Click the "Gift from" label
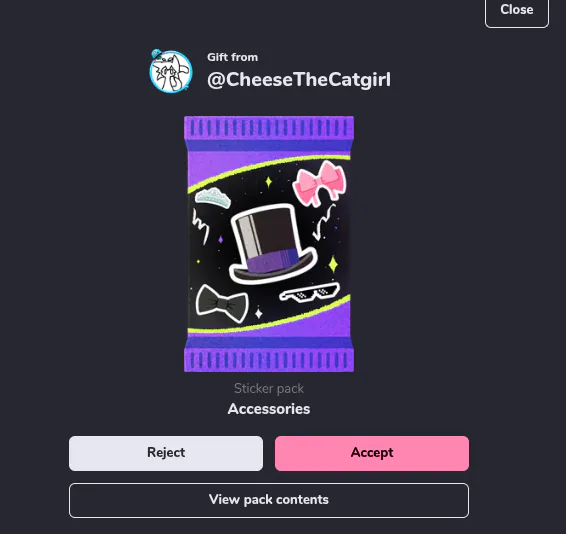 (x=232, y=57)
